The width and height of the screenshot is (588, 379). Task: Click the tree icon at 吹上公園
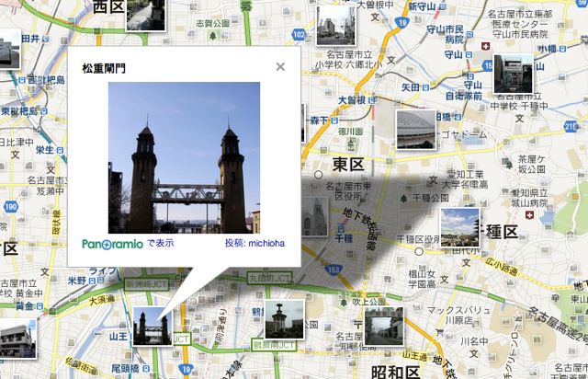pyautogui.click(x=344, y=302)
